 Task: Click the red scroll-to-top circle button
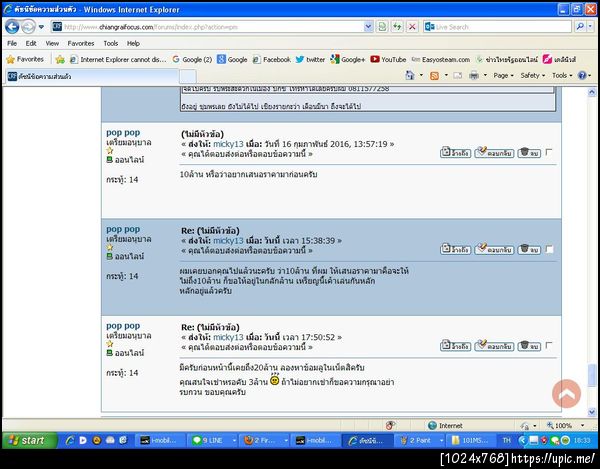tap(566, 393)
